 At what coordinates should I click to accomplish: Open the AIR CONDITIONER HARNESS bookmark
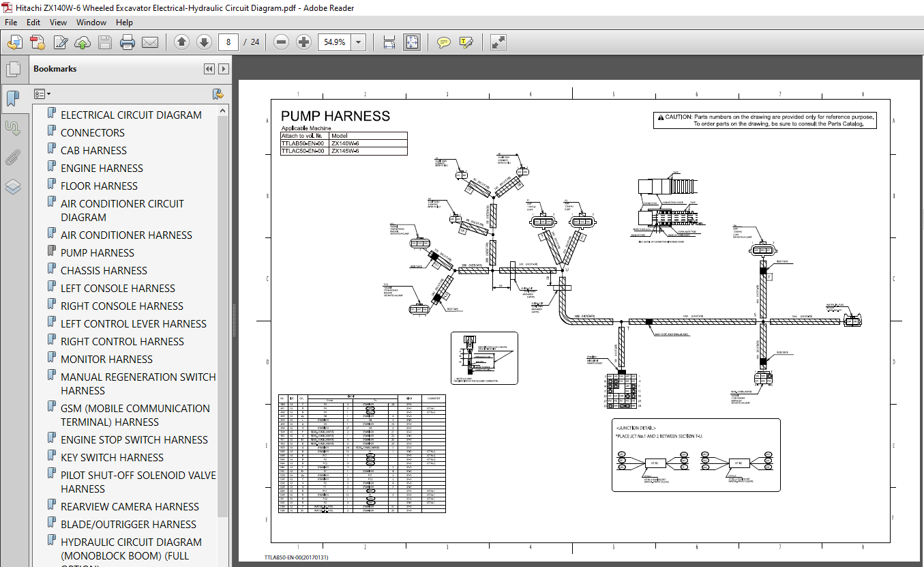click(x=126, y=235)
